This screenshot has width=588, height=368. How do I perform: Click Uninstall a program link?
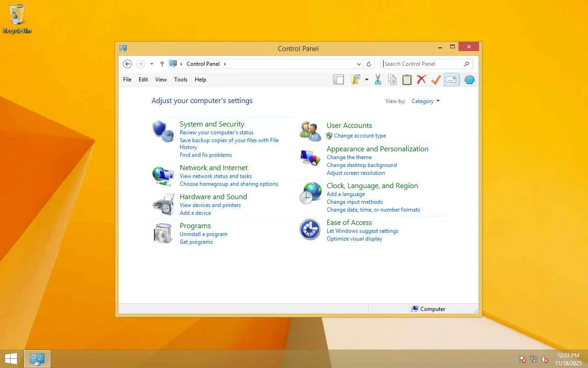point(204,234)
